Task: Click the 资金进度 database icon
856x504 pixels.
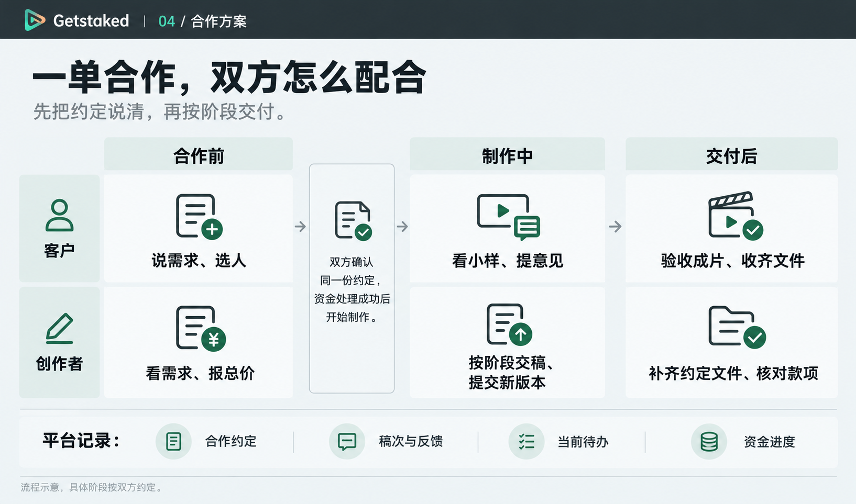Action: [709, 441]
